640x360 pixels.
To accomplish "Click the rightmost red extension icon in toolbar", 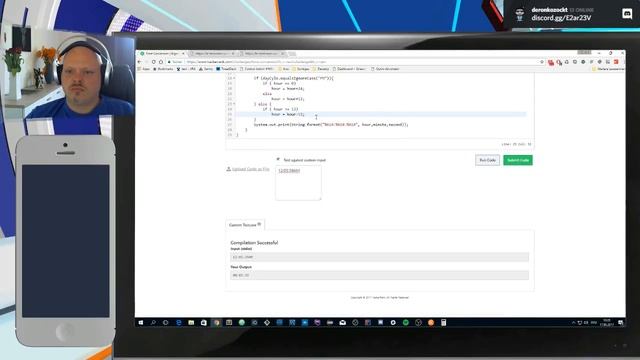I will [x=616, y=62].
